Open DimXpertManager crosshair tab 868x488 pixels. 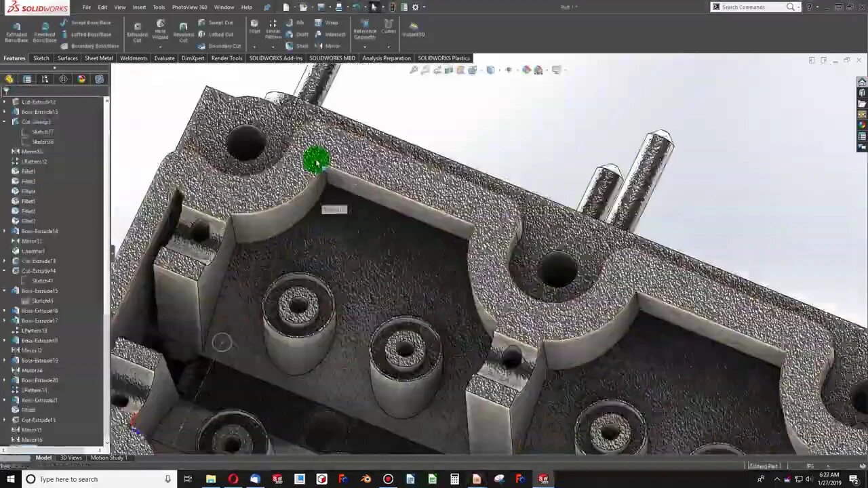63,79
